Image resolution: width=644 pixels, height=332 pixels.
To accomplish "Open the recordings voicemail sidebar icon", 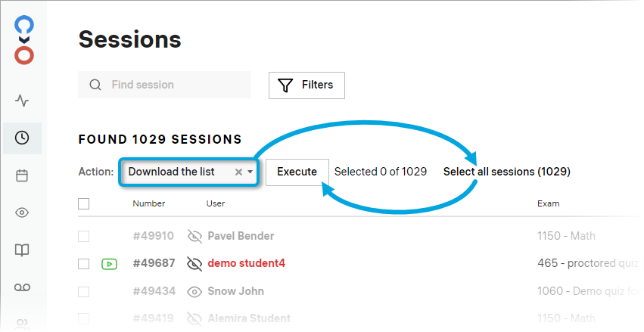I will [x=22, y=287].
